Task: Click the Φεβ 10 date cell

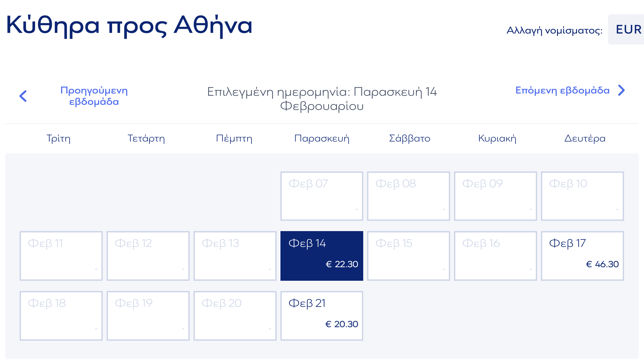Action: [582, 196]
